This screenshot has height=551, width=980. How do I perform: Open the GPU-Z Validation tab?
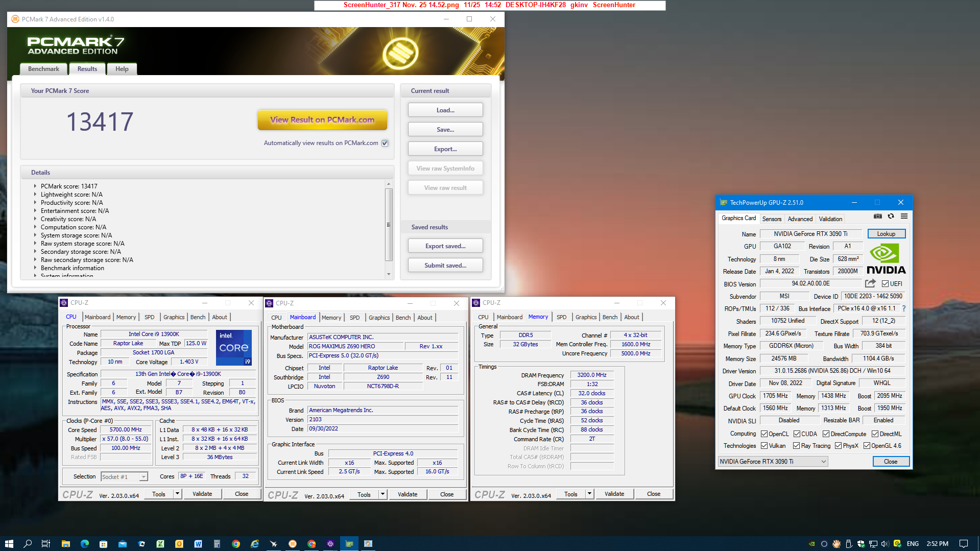[830, 219]
